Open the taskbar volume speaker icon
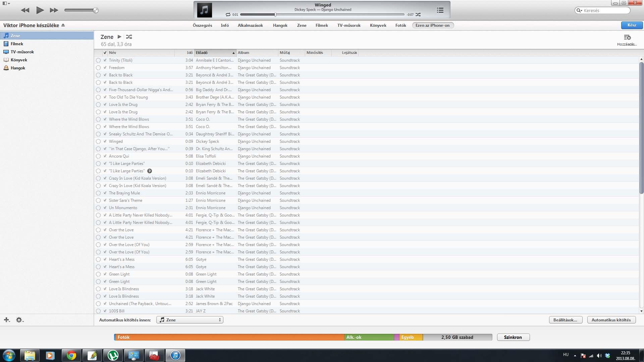 599,356
